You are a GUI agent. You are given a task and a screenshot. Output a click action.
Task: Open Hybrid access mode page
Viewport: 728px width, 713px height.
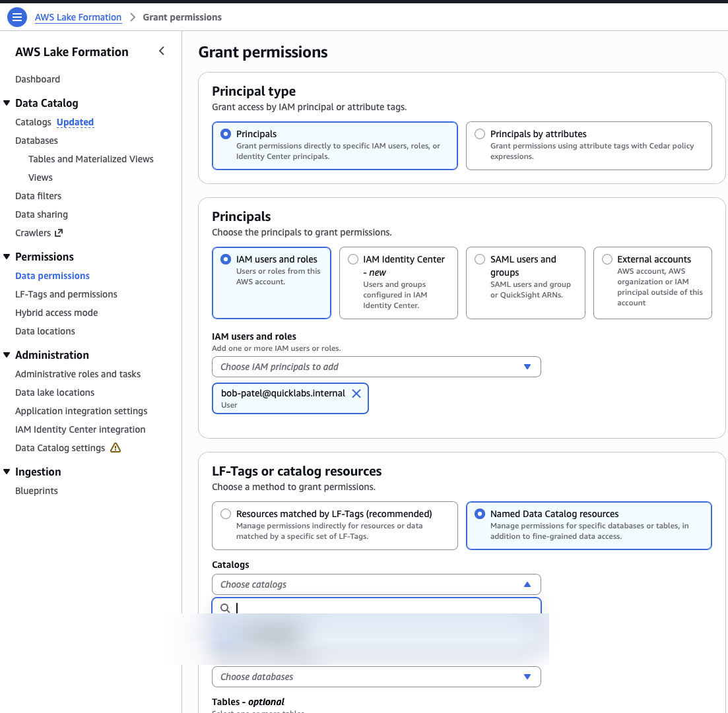point(57,313)
